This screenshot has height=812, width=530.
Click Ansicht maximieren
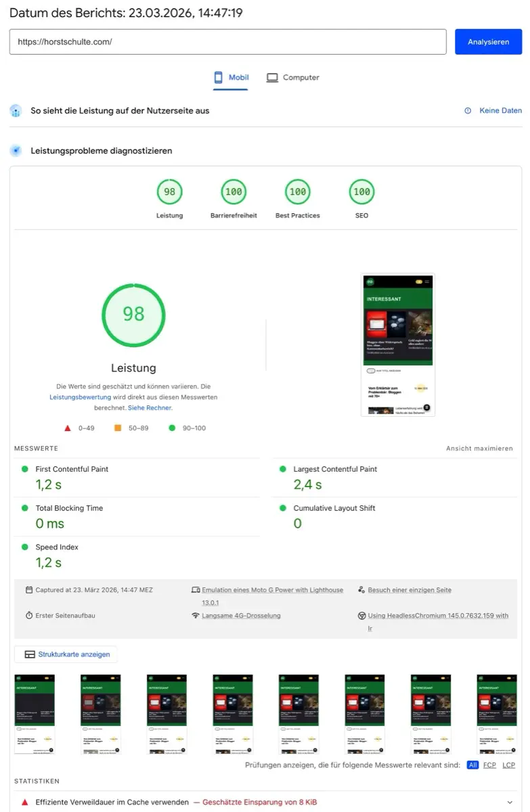[x=479, y=449]
